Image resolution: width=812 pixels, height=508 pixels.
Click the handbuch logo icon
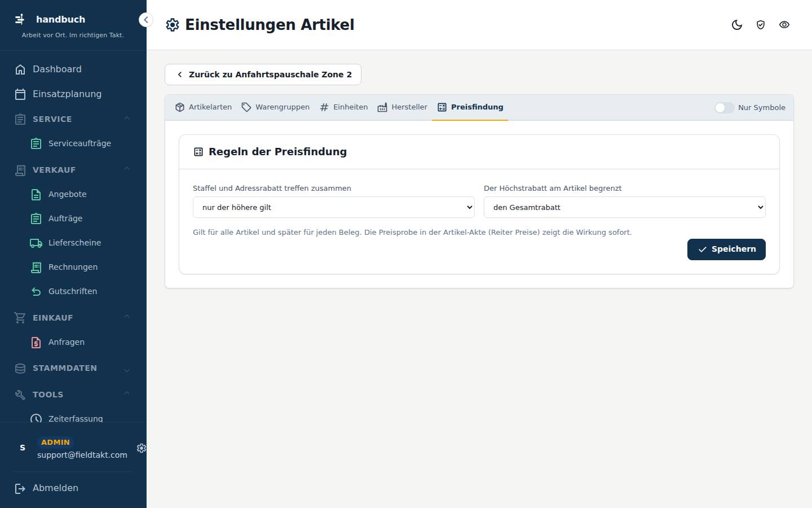pyautogui.click(x=20, y=19)
